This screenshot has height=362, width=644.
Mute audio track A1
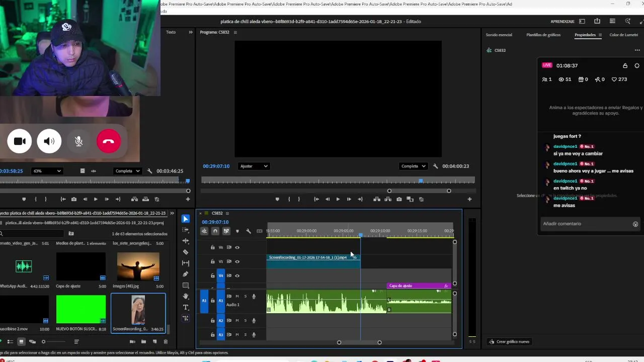pos(237,296)
